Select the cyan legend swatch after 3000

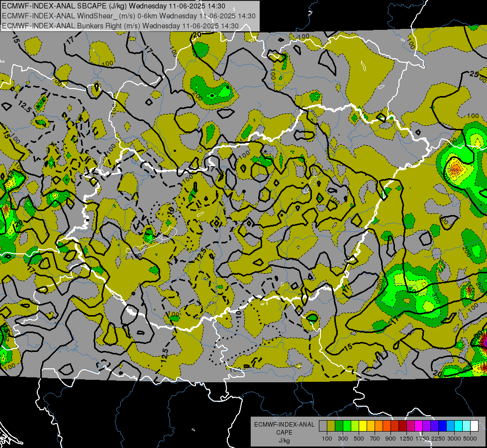click(459, 426)
